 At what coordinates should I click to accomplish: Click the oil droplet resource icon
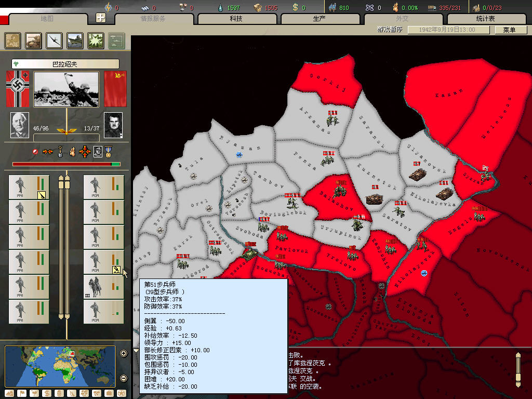[220, 7]
